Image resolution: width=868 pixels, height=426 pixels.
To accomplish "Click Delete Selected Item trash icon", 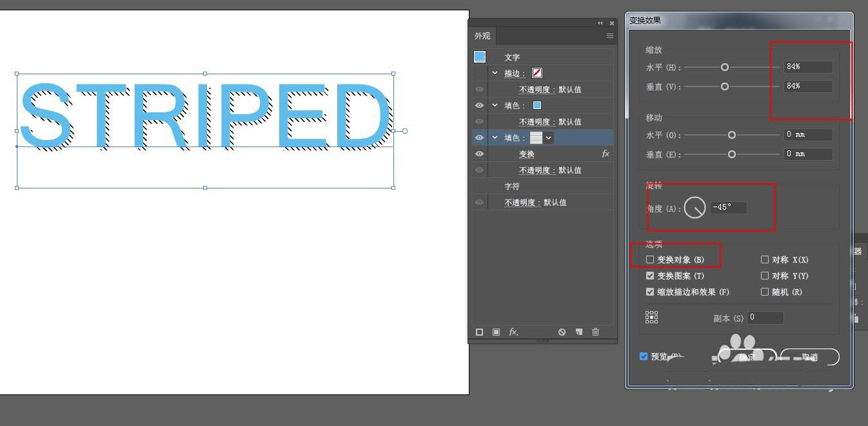I will pyautogui.click(x=595, y=332).
